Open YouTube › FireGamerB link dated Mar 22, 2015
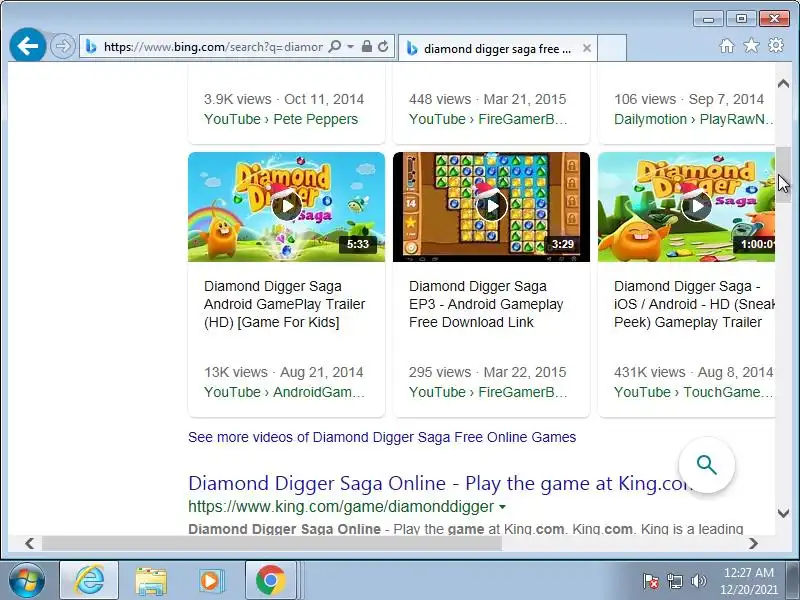Viewport: 800px width, 600px height. (x=488, y=392)
